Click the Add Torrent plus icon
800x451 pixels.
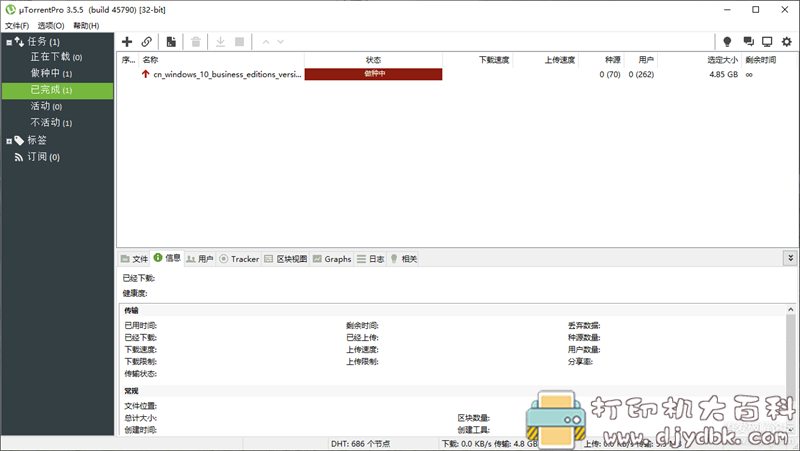(127, 42)
